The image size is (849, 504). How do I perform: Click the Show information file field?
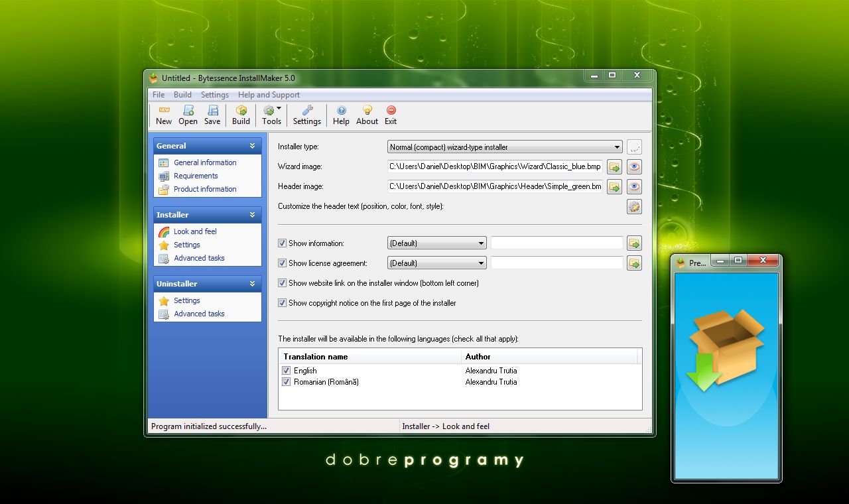(557, 243)
